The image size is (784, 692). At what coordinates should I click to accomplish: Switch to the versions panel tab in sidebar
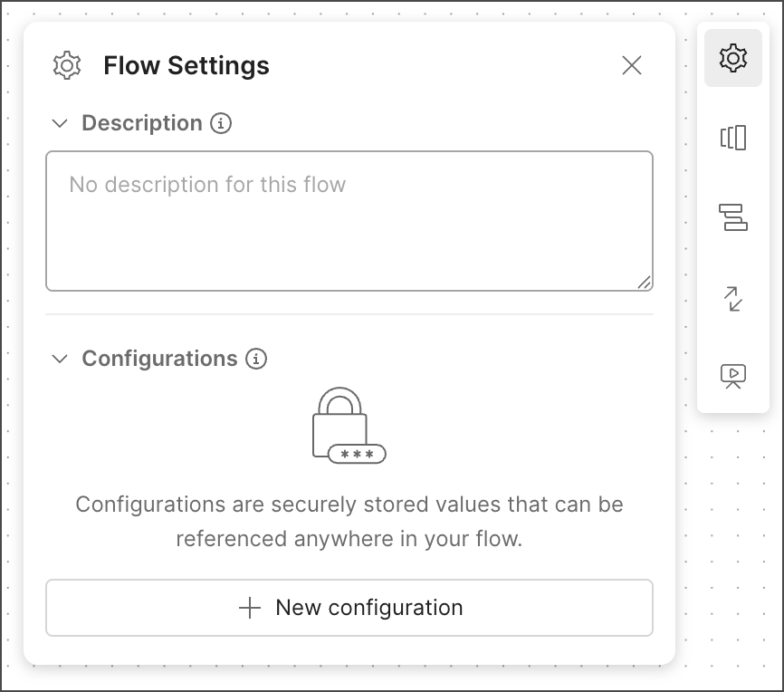[732, 138]
